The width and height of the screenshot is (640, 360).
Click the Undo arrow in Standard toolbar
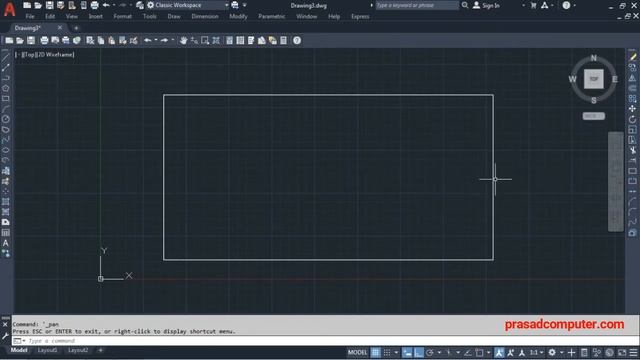tap(148, 40)
